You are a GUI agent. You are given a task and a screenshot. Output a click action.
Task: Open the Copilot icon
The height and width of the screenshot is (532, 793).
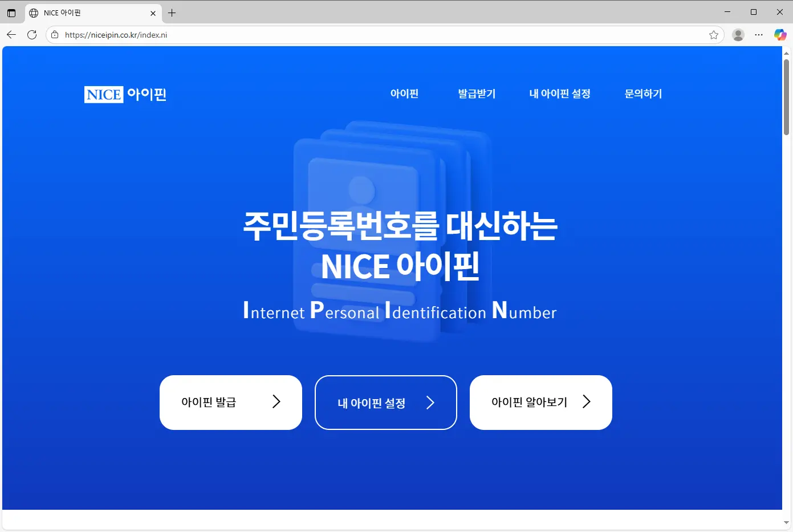point(780,35)
